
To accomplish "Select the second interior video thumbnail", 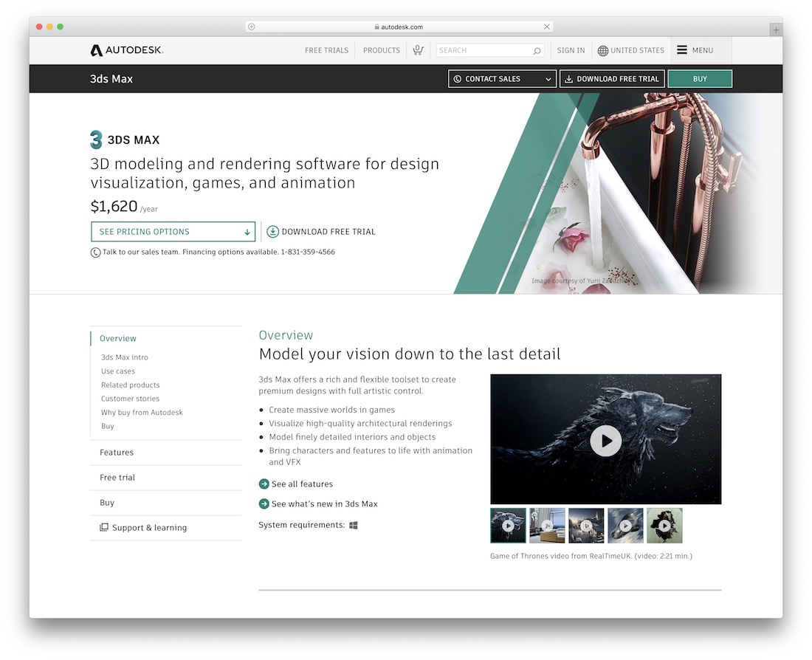I will click(x=547, y=526).
